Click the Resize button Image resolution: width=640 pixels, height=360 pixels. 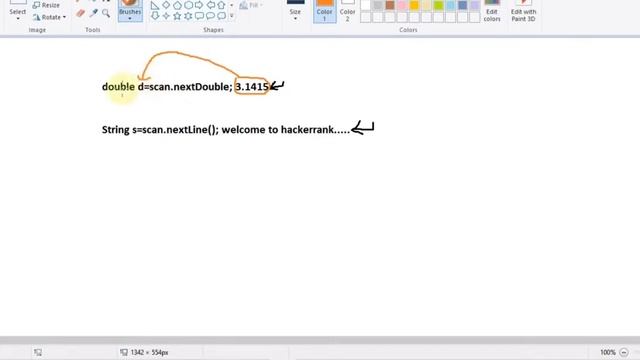click(x=47, y=5)
